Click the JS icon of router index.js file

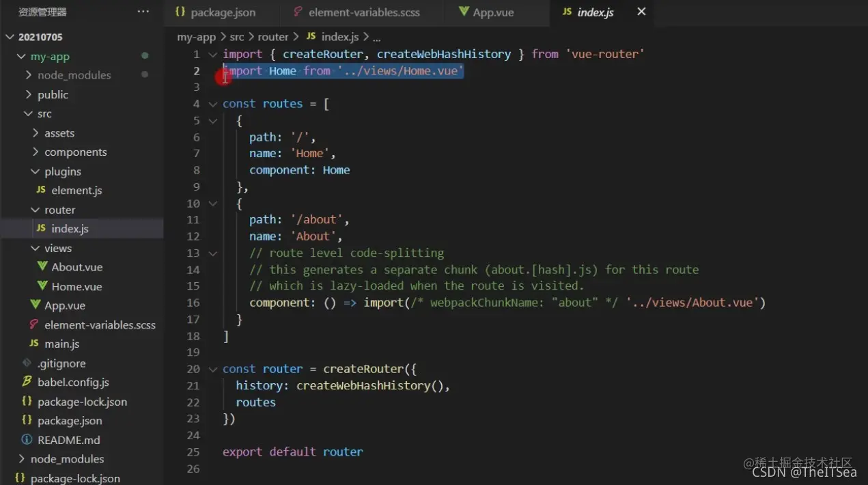click(x=41, y=228)
